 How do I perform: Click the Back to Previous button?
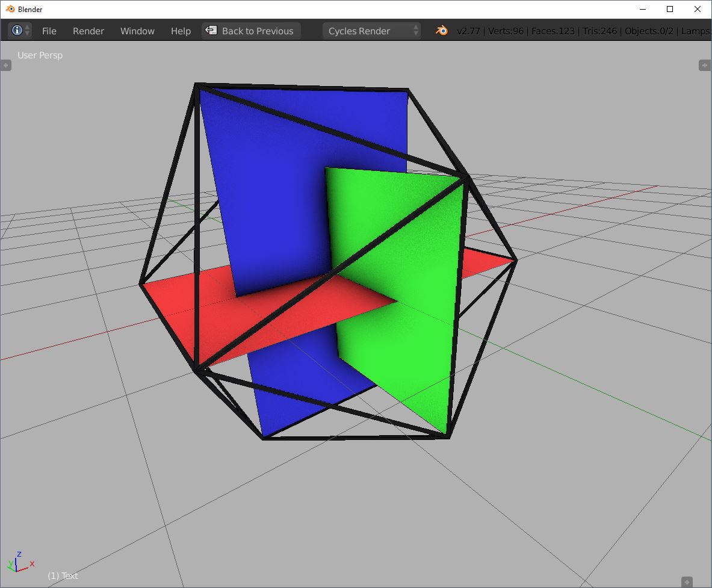click(251, 31)
